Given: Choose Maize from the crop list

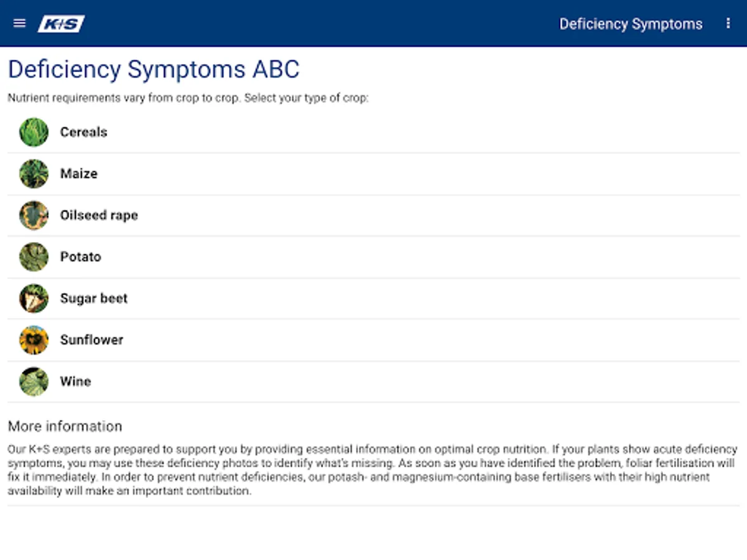Looking at the screenshot, I should pos(79,174).
